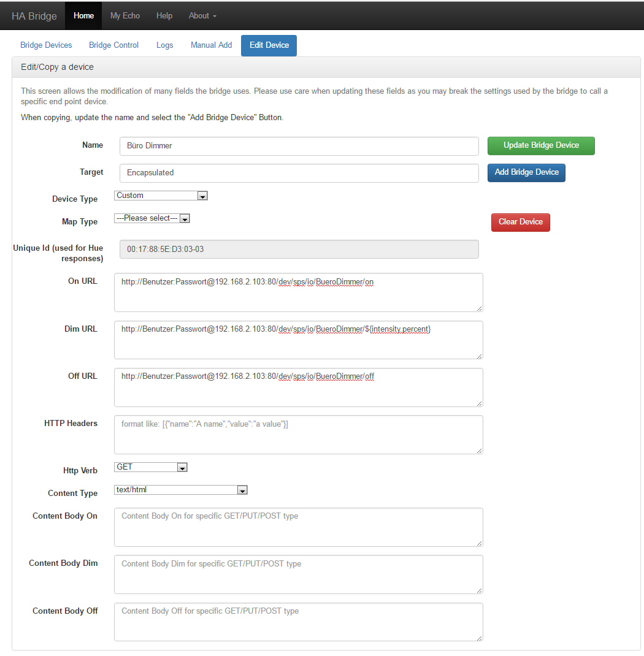Click the HA Bridge brand link
644x656 pixels.
tap(34, 16)
